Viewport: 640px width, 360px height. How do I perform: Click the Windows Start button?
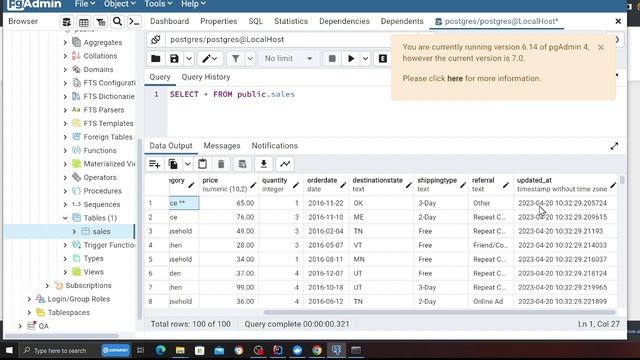[9, 350]
